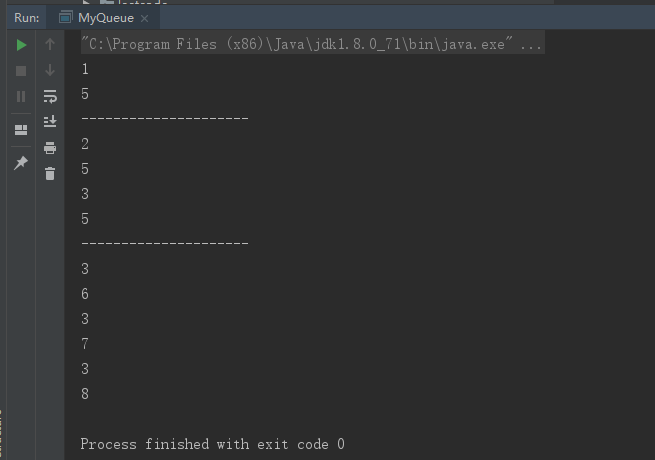Click the 'Process finished with exit code 0' line
655x460 pixels.
[x=212, y=444]
